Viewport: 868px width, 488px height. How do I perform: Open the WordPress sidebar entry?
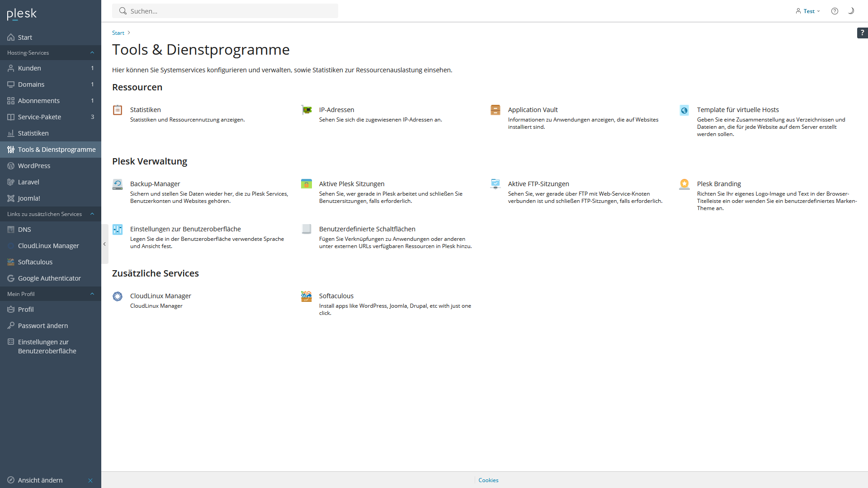[34, 165]
